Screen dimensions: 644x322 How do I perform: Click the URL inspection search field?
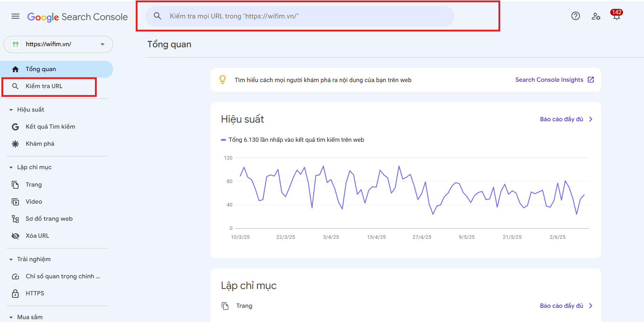click(x=300, y=16)
